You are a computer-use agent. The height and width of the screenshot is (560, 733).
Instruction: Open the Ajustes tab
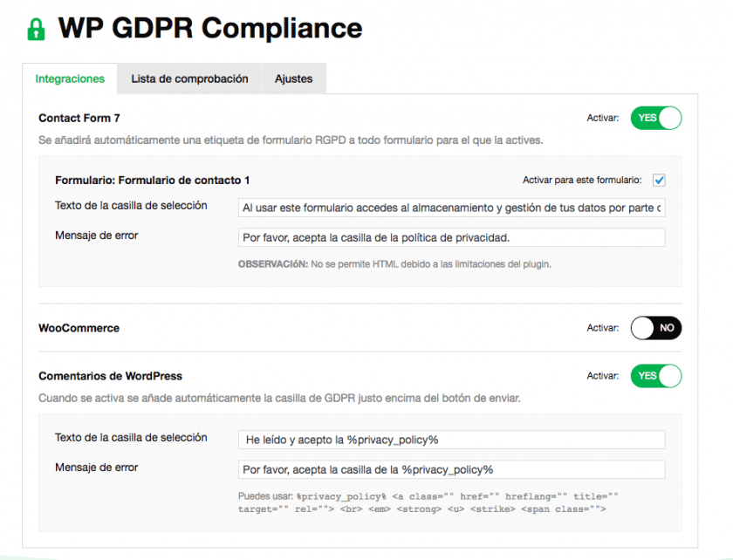[293, 79]
